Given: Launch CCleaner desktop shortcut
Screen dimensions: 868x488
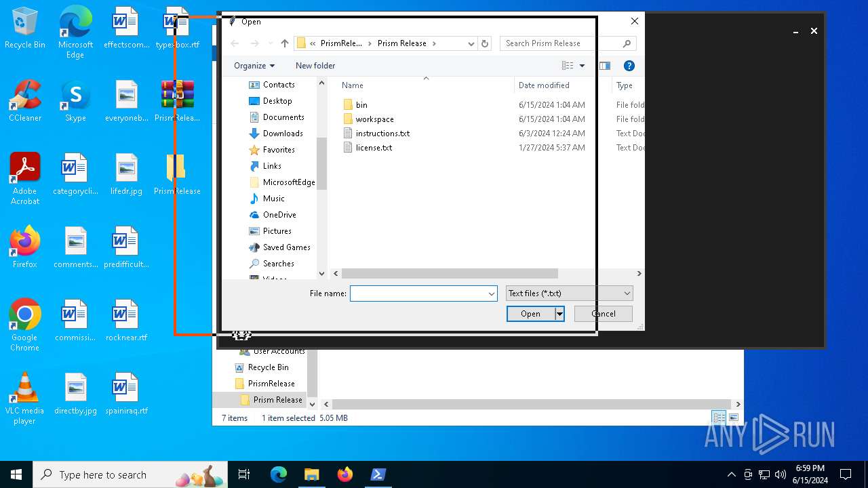Looking at the screenshot, I should pos(25,101).
